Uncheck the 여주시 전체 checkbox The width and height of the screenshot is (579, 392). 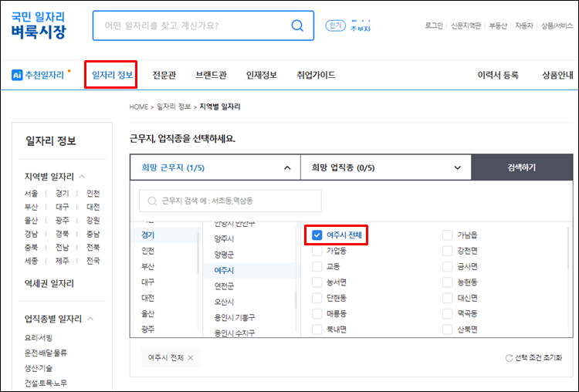[x=317, y=235]
